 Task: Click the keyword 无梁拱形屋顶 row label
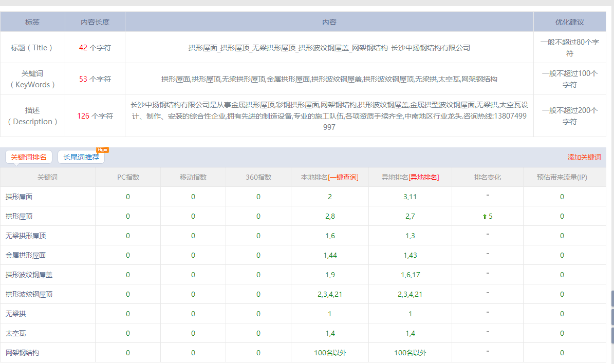click(26, 236)
